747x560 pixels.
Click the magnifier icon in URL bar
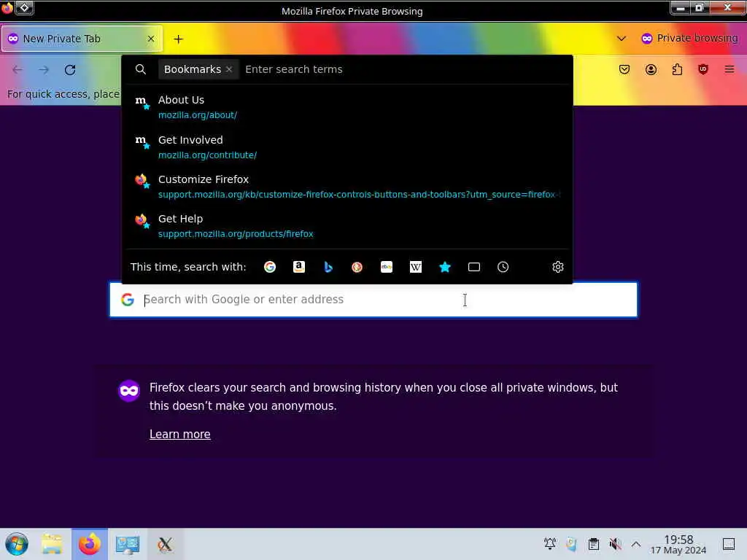tap(141, 69)
